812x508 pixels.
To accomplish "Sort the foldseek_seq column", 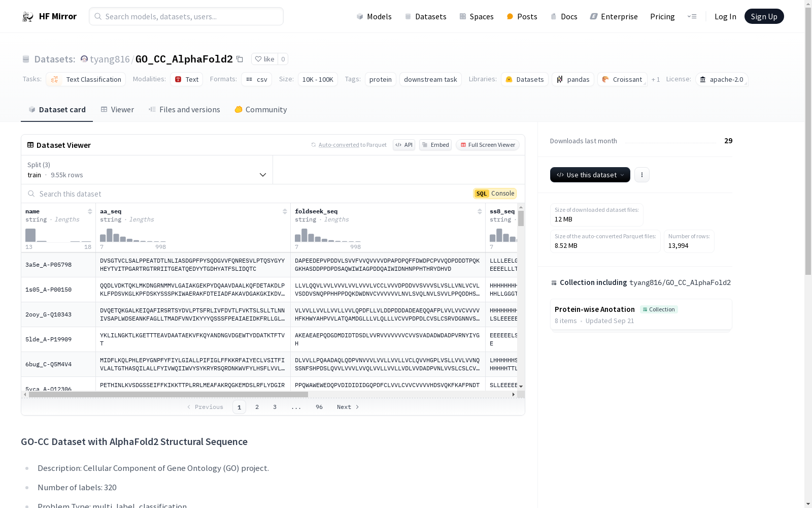I will pyautogui.click(x=480, y=211).
